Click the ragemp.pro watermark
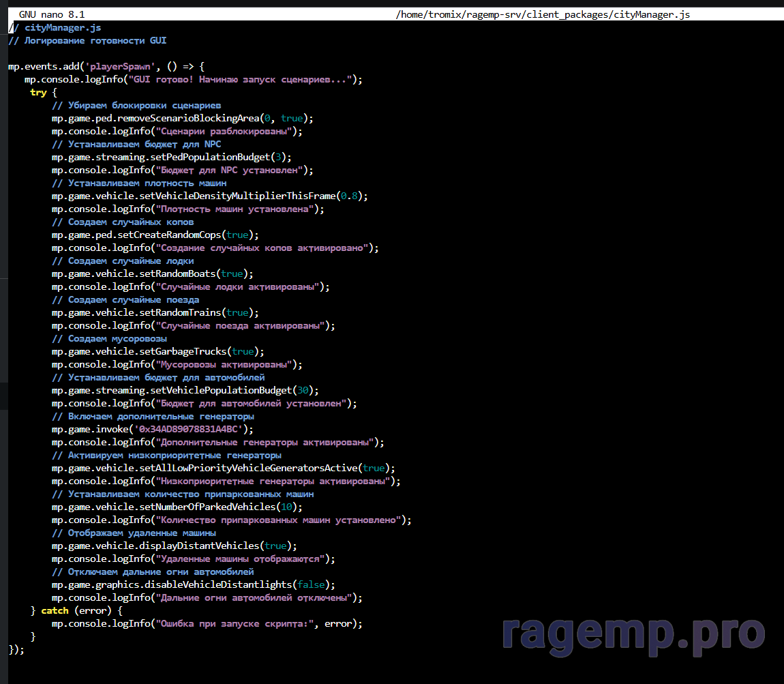 (633, 634)
